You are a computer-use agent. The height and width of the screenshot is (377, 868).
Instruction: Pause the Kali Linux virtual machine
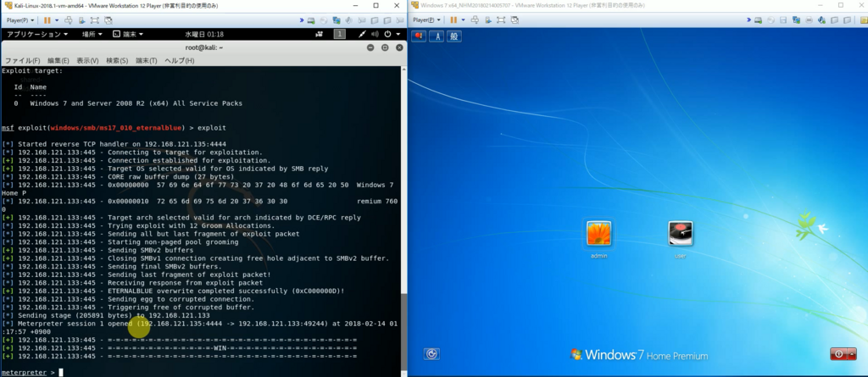(x=47, y=20)
